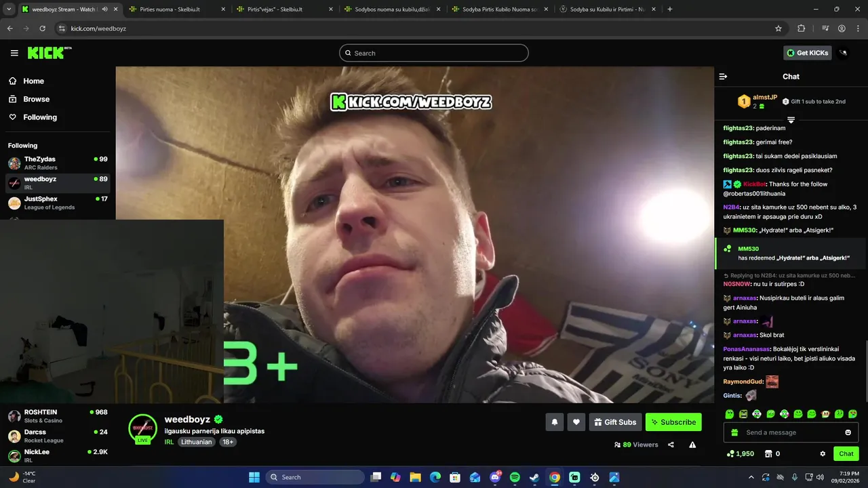Switch to Sodybos nuoma su kubilu tab
The width and height of the screenshot is (868, 488).
click(392, 9)
